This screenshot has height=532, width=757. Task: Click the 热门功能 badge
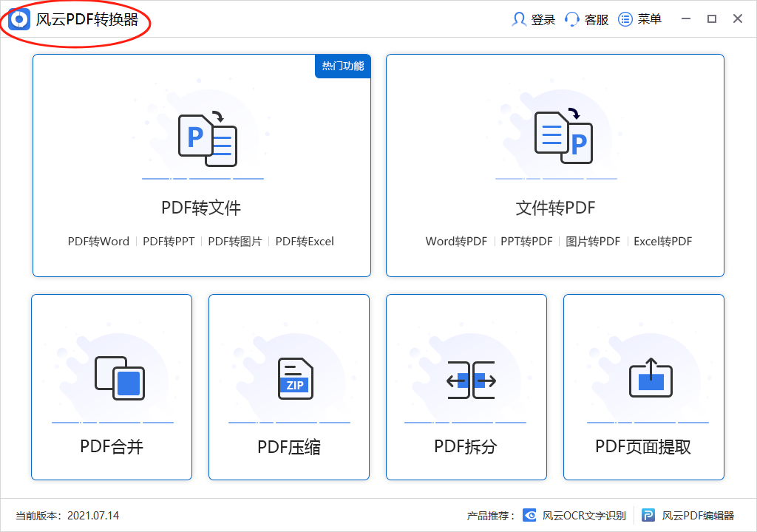point(343,66)
